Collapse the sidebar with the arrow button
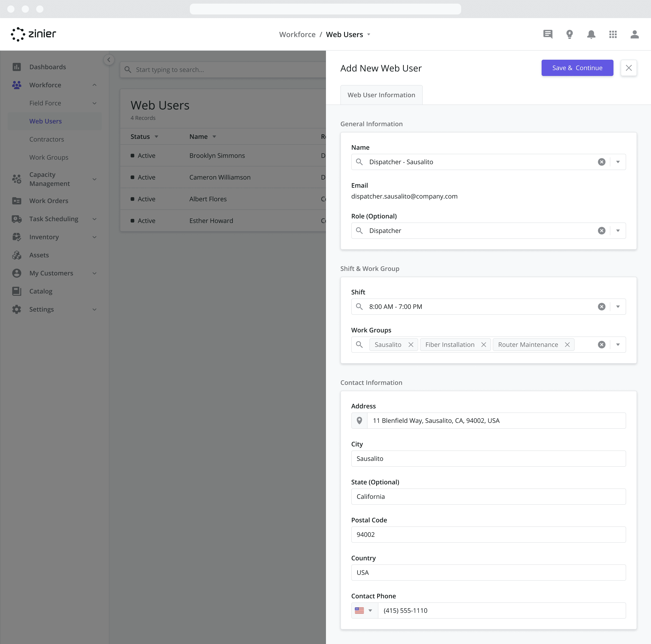 click(109, 60)
